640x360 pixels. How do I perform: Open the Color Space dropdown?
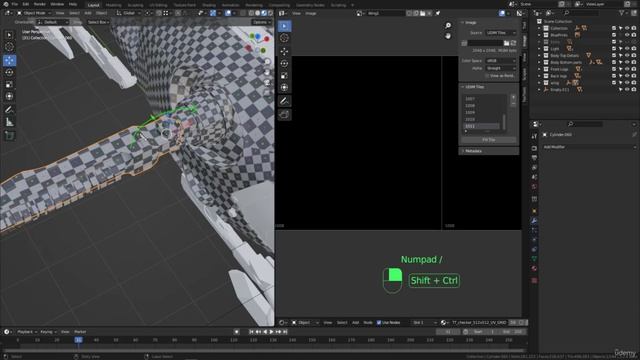click(x=501, y=61)
